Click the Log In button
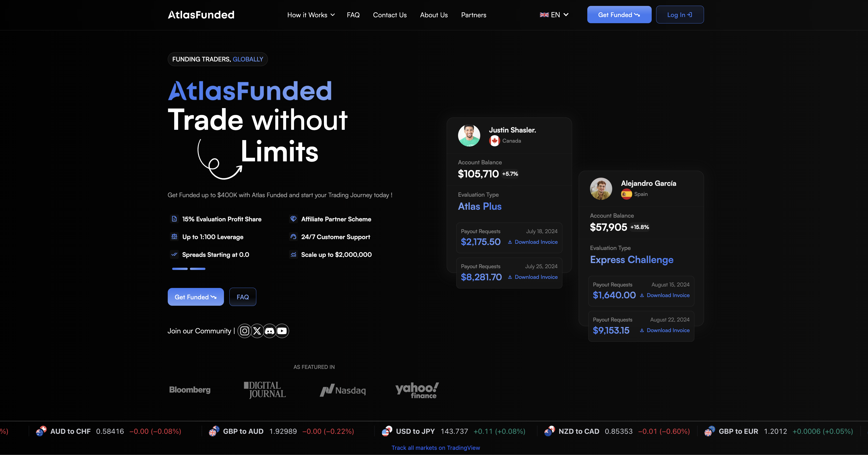This screenshot has width=868, height=455. [680, 15]
